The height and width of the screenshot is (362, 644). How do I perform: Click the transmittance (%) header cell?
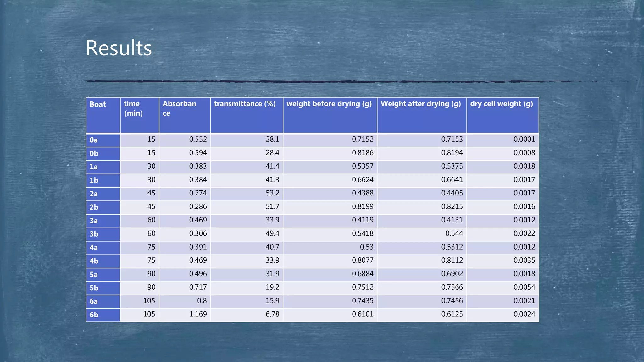click(x=245, y=104)
